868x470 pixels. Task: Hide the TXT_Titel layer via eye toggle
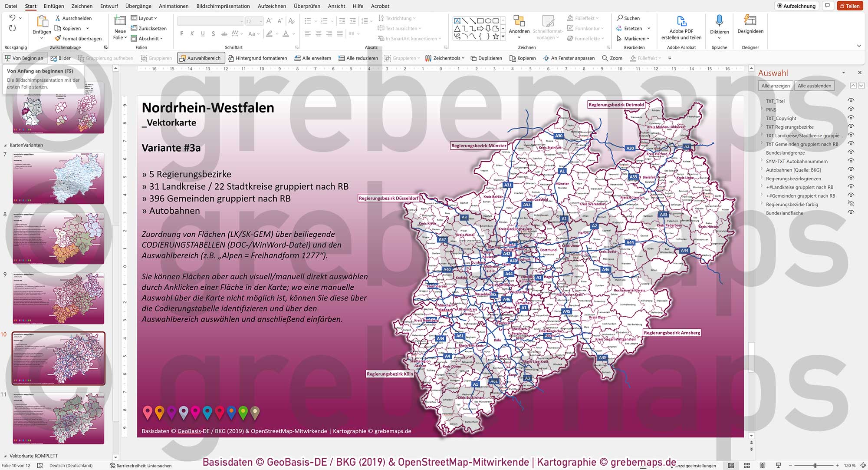[851, 101]
